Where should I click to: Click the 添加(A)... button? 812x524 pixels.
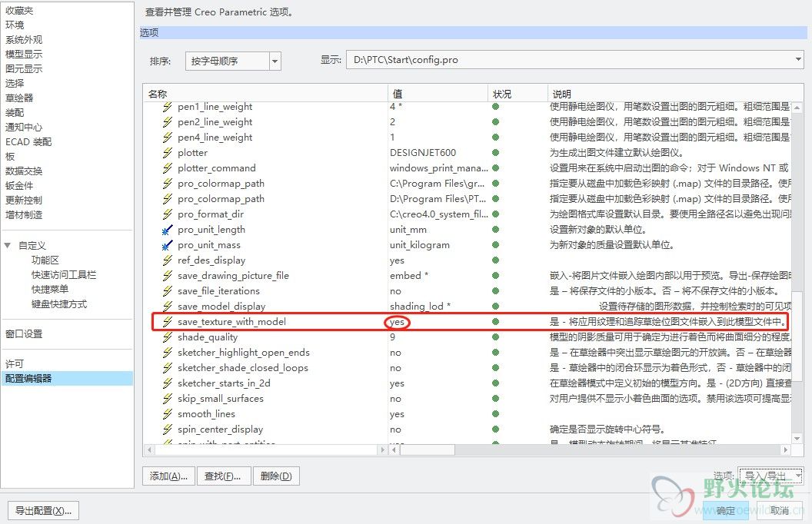click(x=168, y=476)
